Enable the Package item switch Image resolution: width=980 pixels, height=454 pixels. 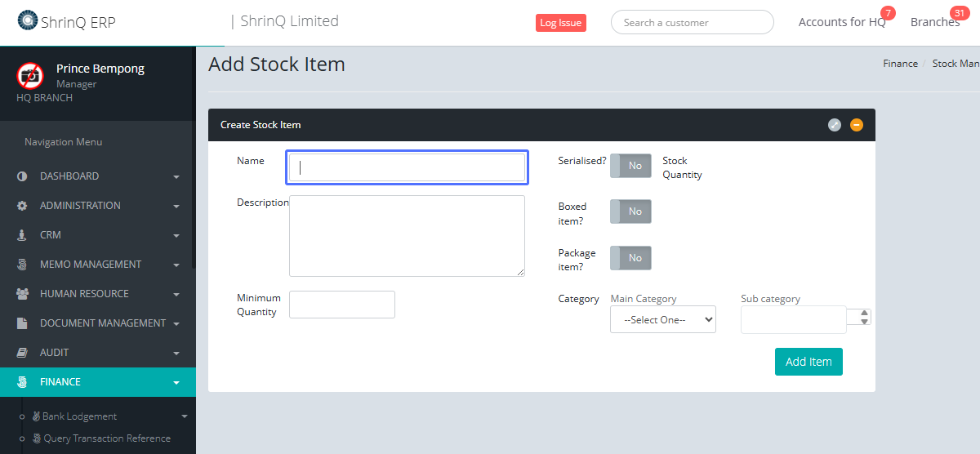coord(630,258)
